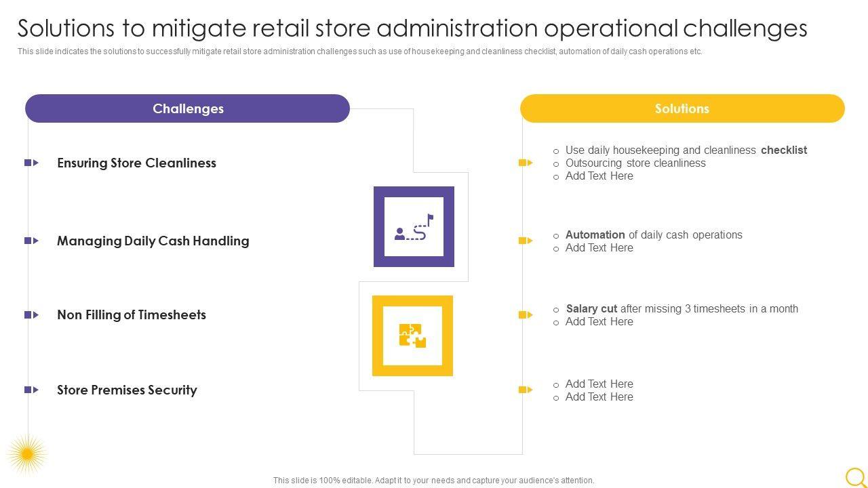Select the "Managing Daily Cash Handling" challenge
The image size is (868, 488).
[x=153, y=241]
